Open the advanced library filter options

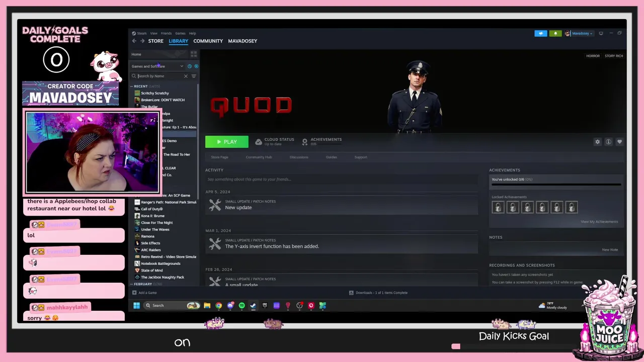coord(194,76)
